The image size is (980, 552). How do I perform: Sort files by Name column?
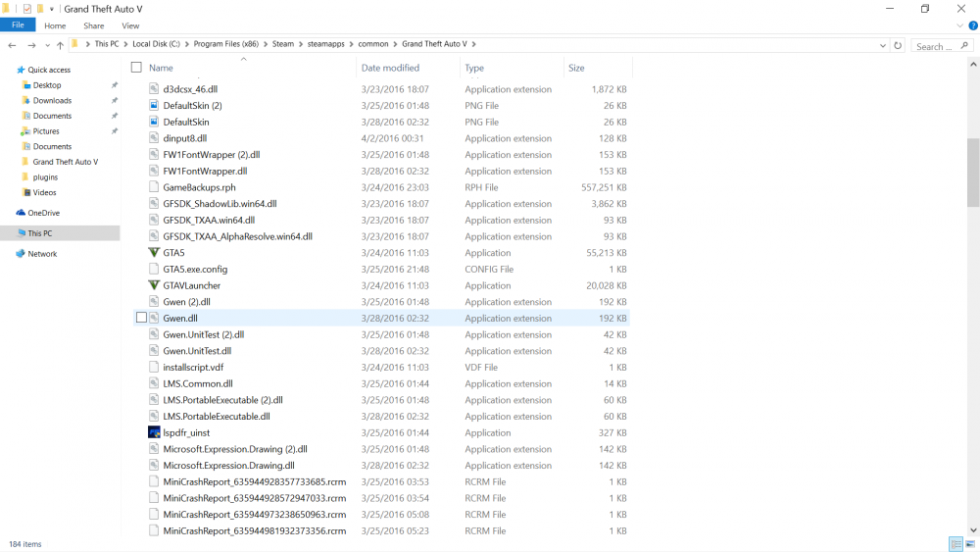click(x=161, y=68)
